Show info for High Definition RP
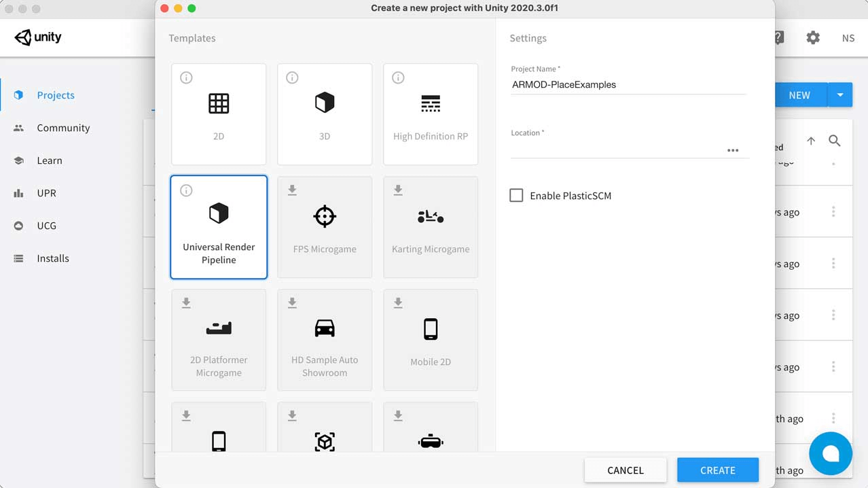 (398, 77)
